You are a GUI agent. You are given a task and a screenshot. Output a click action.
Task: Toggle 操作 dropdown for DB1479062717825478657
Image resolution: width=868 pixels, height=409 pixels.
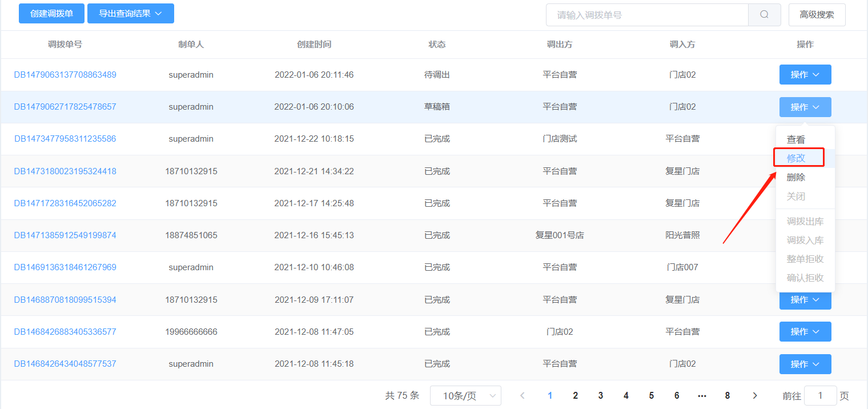tap(805, 107)
